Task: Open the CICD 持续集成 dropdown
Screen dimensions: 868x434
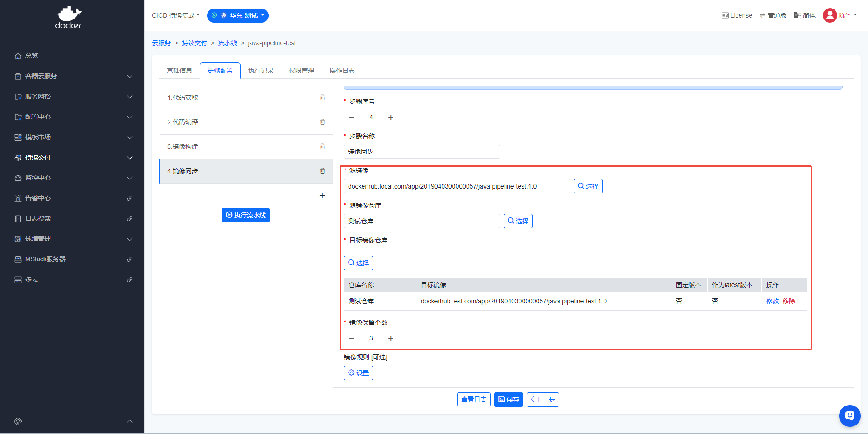Action: pyautogui.click(x=175, y=15)
